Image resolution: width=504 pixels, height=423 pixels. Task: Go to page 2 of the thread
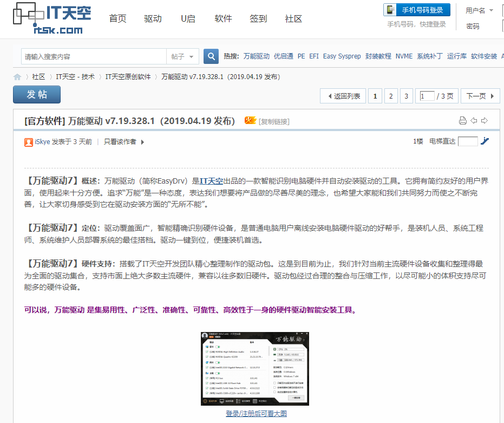tap(391, 96)
